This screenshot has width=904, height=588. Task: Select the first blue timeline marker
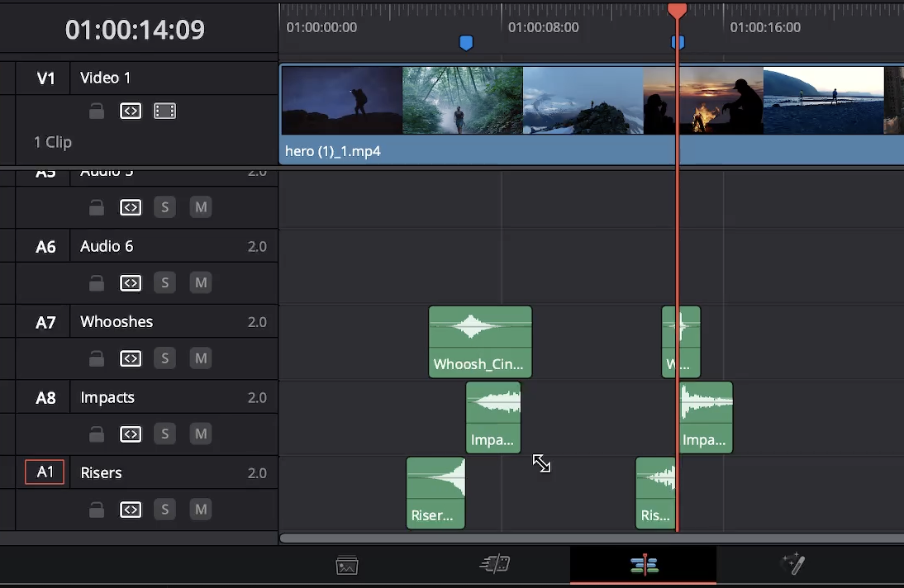[466, 43]
